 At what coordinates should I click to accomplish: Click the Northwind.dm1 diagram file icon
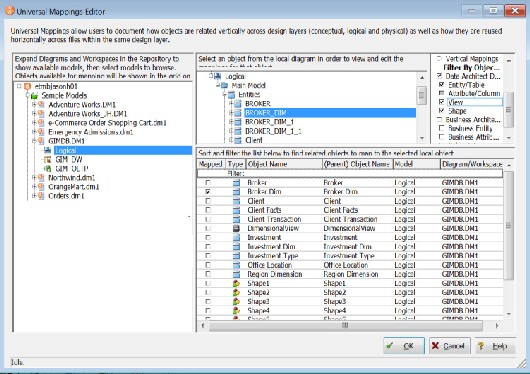coord(41,178)
